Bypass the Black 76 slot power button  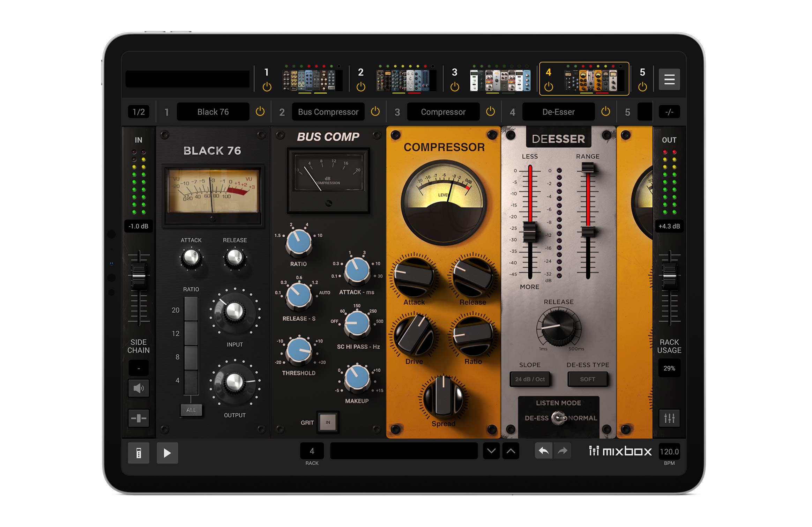point(260,112)
